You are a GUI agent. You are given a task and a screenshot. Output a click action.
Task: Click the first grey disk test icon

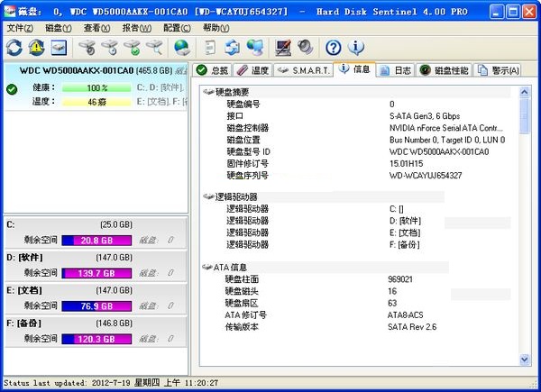pos(87,47)
